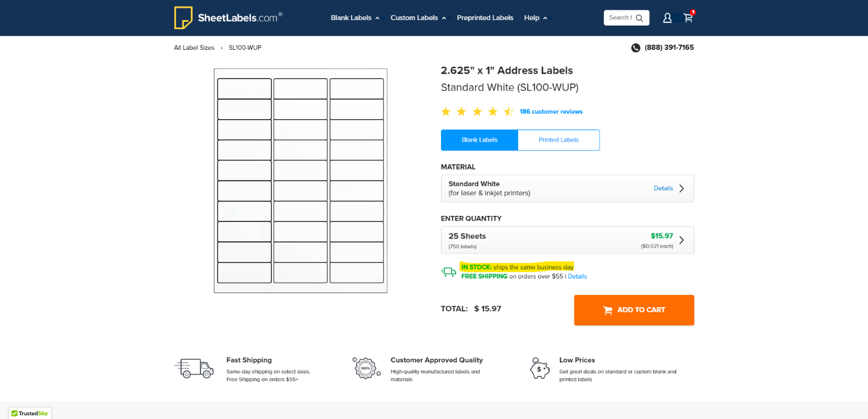Click the Fast Shipping truck icon
This screenshot has height=419, width=868.
194,368
